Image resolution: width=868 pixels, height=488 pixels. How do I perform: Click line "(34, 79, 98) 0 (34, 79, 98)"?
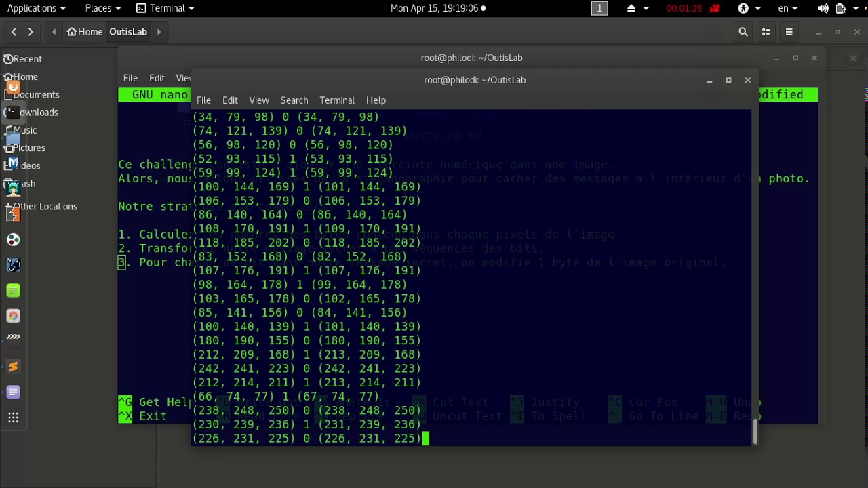tap(285, 117)
